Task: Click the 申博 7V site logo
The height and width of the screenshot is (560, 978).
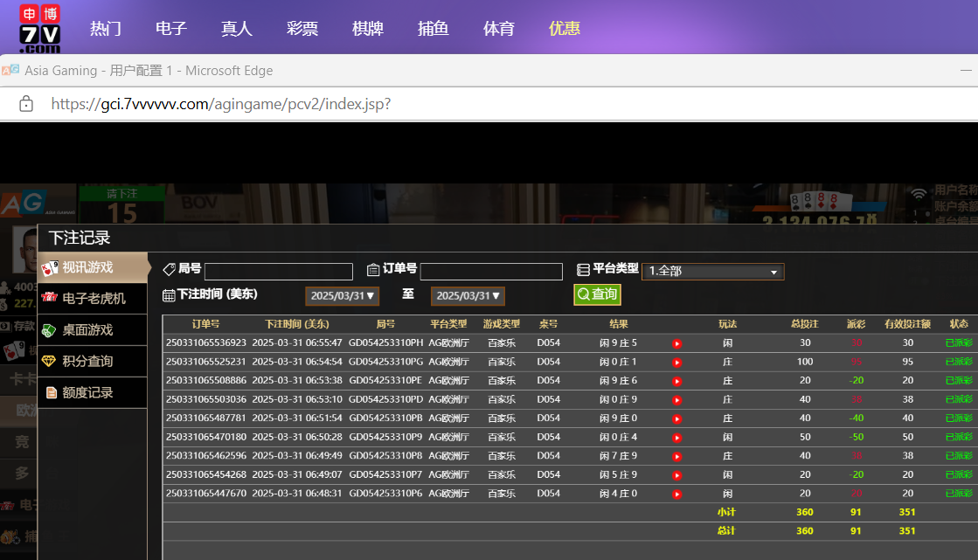Action: click(x=40, y=28)
